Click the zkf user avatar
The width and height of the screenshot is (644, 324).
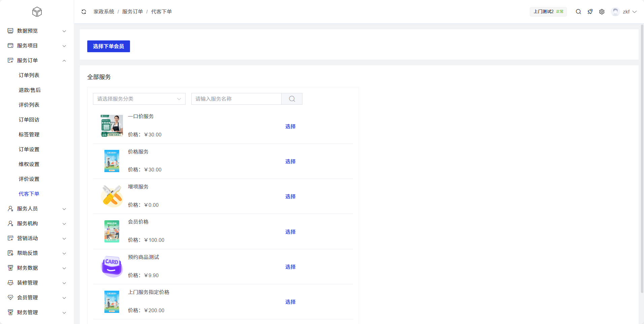pyautogui.click(x=615, y=12)
